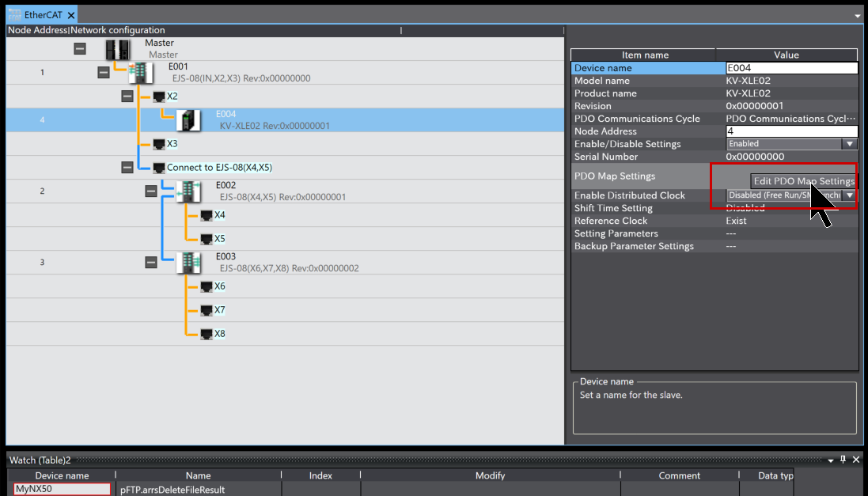Click the E003 junction slave icon

(188, 263)
